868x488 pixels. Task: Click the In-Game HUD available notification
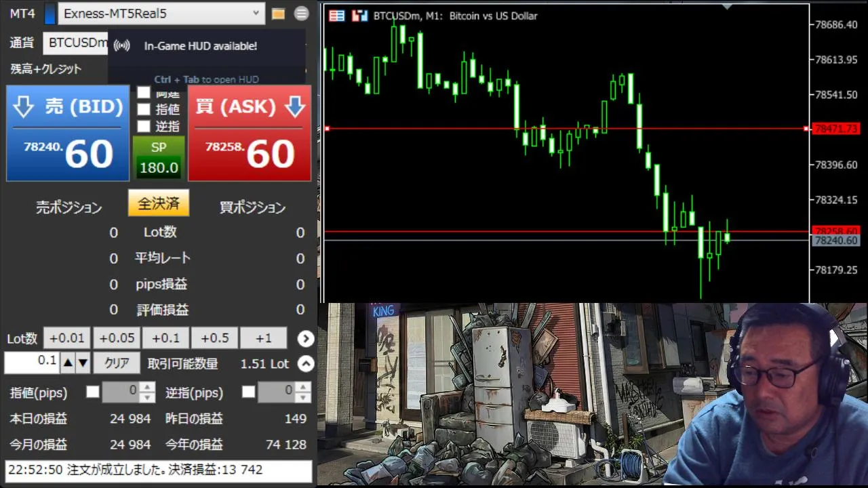point(207,58)
